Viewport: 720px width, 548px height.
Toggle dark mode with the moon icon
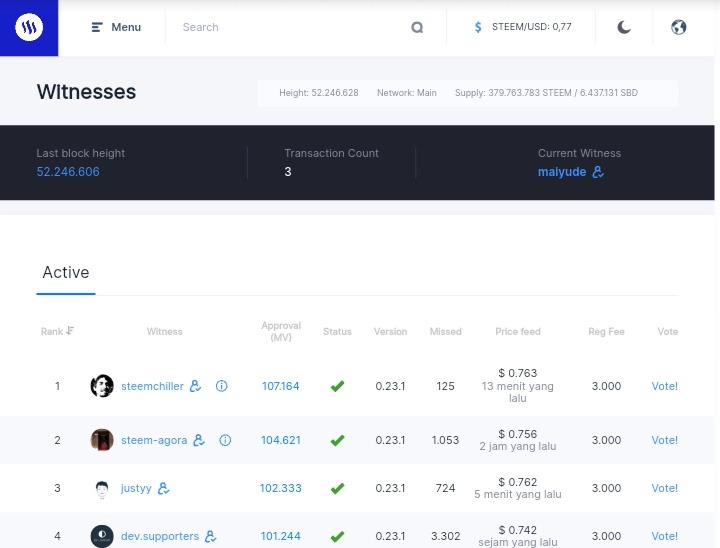point(624,28)
